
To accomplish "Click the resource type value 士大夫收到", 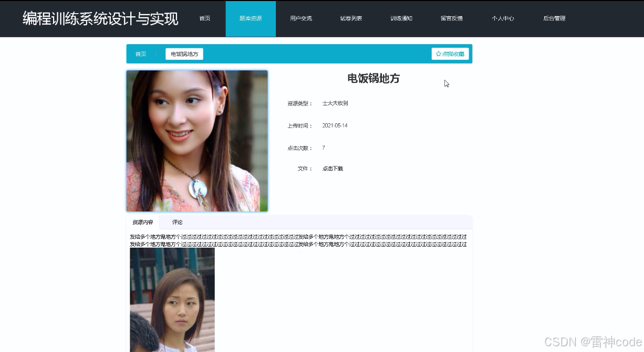I will click(336, 103).
